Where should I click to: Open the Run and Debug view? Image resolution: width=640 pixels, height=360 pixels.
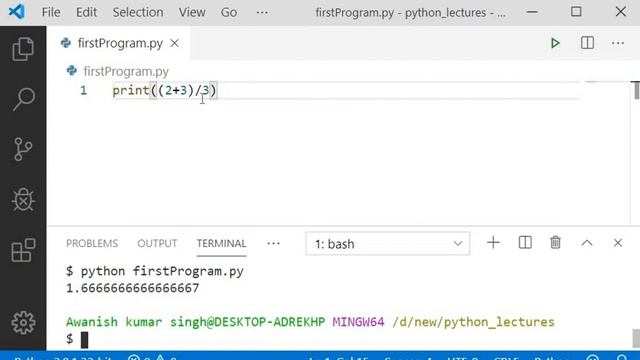(x=23, y=199)
